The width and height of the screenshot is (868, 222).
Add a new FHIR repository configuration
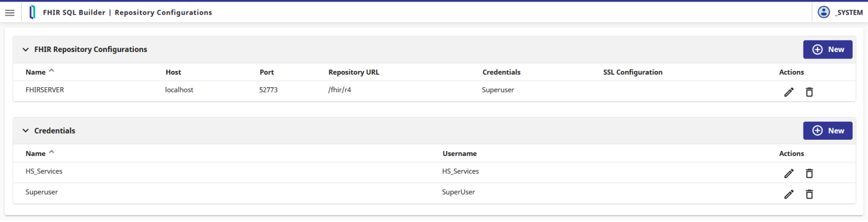click(827, 49)
